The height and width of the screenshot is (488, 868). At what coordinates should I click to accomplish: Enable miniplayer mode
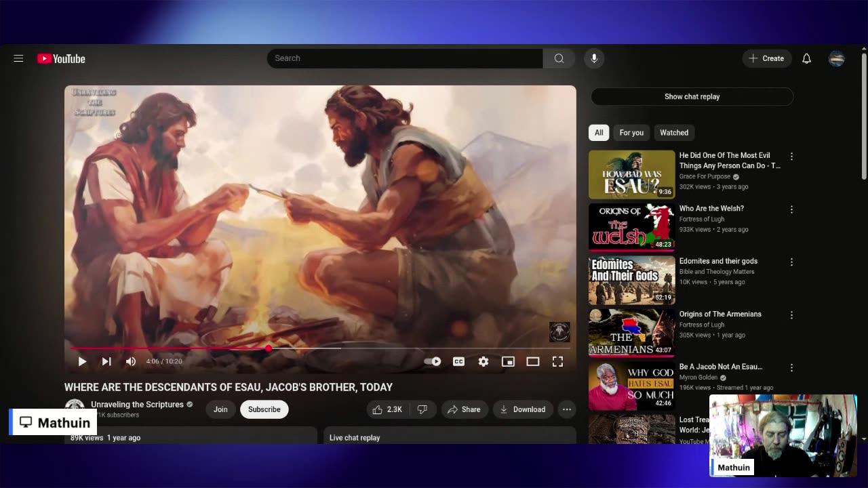(x=508, y=361)
